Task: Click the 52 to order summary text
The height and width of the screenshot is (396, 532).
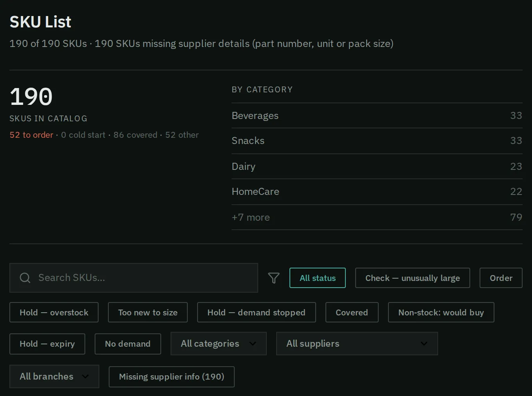Action: click(x=31, y=135)
